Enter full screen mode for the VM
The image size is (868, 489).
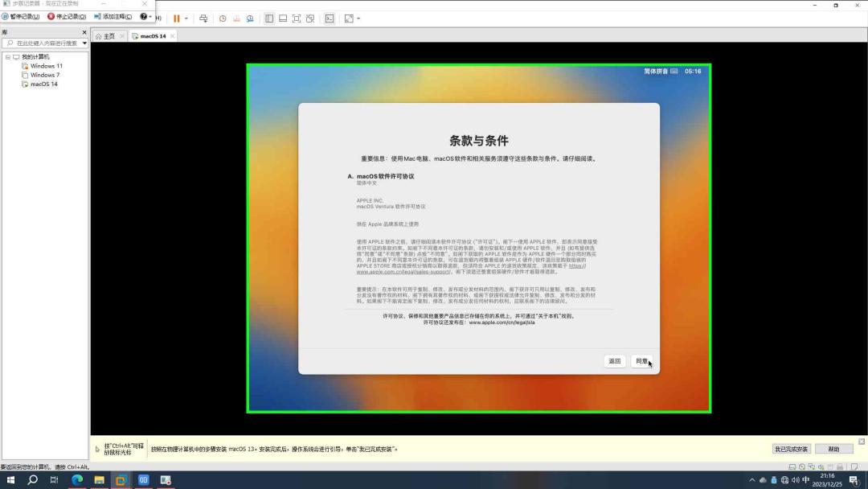tap(297, 18)
